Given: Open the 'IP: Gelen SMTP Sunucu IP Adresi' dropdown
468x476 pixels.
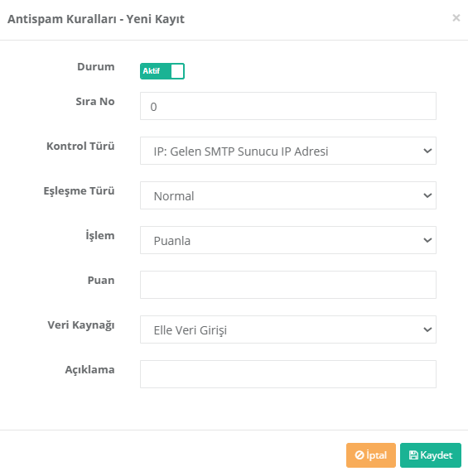Looking at the screenshot, I should (288, 151).
